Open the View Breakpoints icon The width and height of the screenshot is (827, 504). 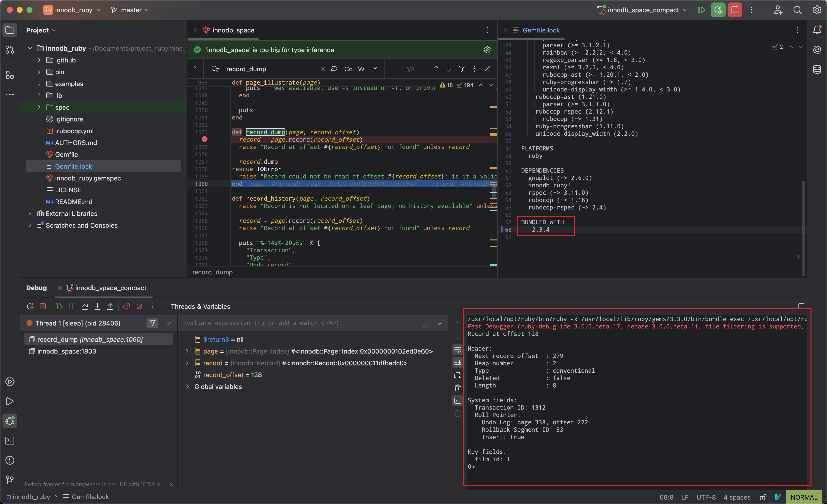(x=127, y=307)
